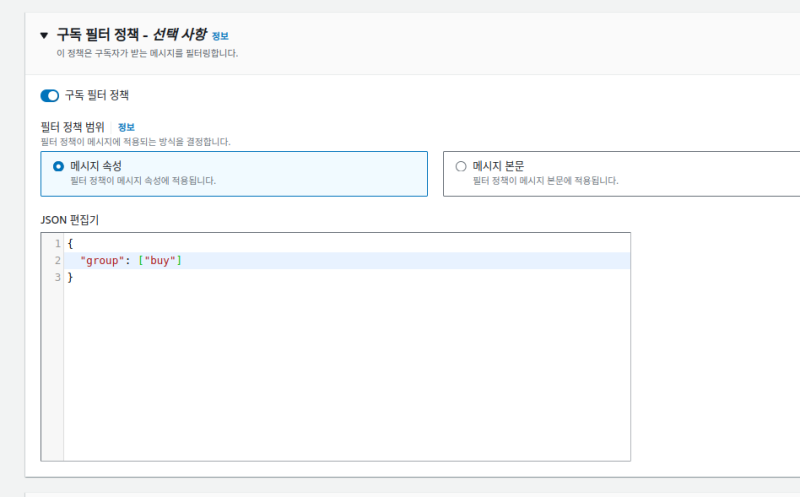The image size is (800, 497).
Task: Click the 필터 정책 범위 label text
Action: click(x=73, y=128)
